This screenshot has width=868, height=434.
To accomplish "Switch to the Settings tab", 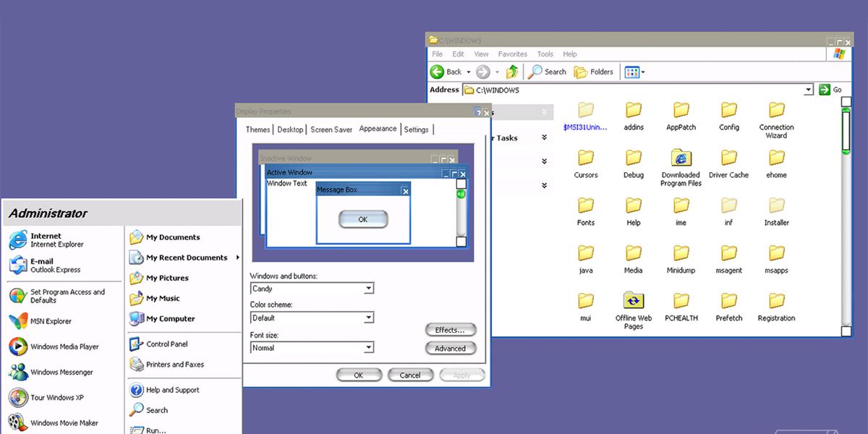I will click(416, 129).
